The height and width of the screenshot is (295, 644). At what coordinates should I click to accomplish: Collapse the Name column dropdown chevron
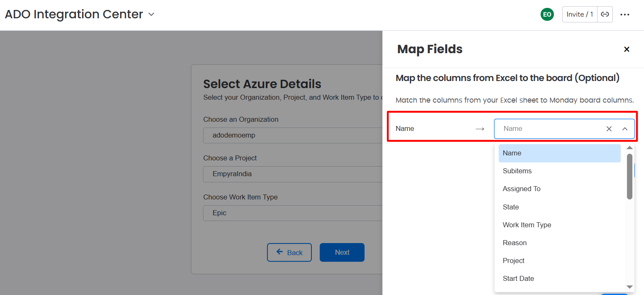(625, 129)
